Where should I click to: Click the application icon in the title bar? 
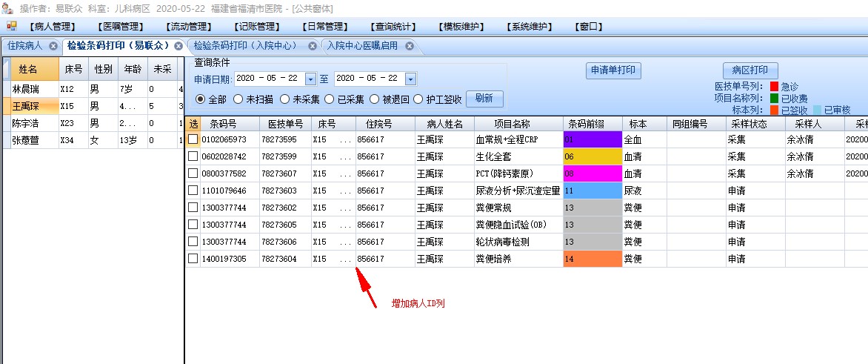coord(7,8)
